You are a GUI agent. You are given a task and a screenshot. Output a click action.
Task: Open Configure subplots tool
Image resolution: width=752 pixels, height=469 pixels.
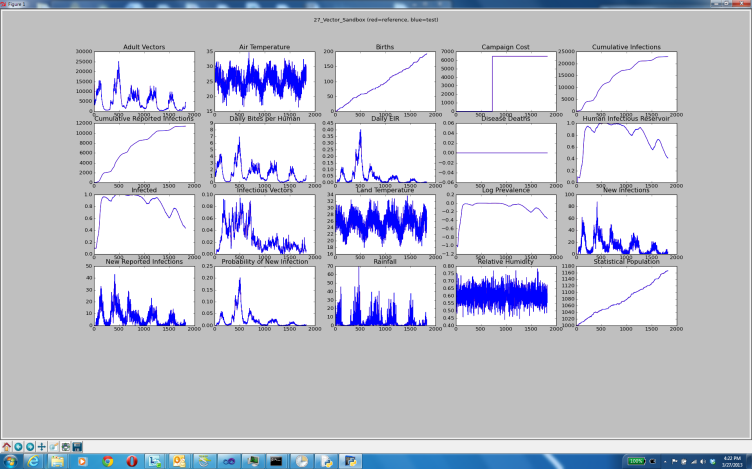coord(65,446)
